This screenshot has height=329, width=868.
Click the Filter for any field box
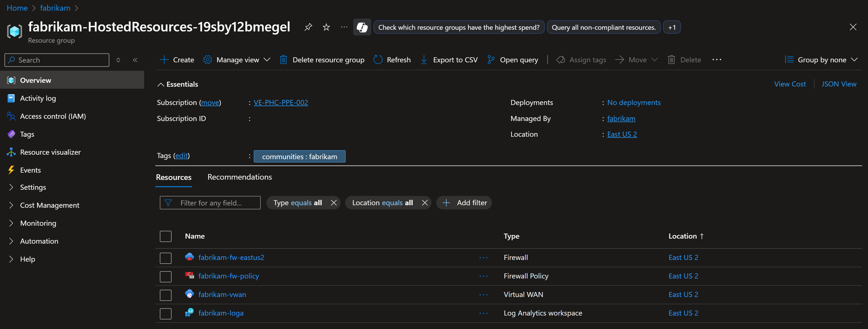210,203
